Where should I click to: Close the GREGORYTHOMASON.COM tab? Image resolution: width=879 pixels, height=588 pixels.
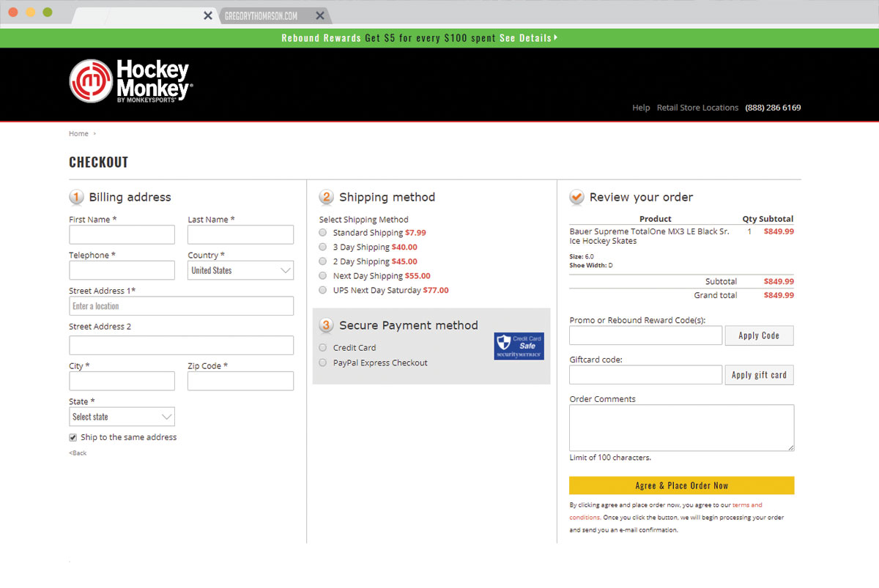click(x=320, y=15)
